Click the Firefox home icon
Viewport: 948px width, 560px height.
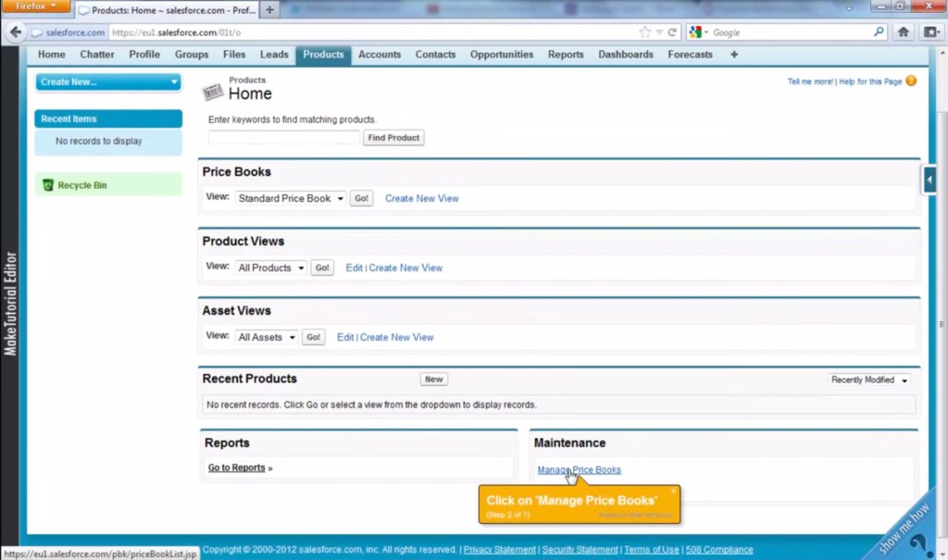[904, 32]
